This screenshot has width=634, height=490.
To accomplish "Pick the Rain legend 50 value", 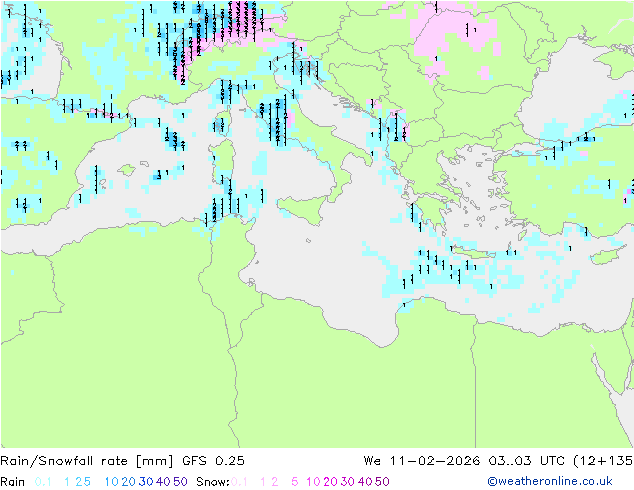I will tap(180, 482).
